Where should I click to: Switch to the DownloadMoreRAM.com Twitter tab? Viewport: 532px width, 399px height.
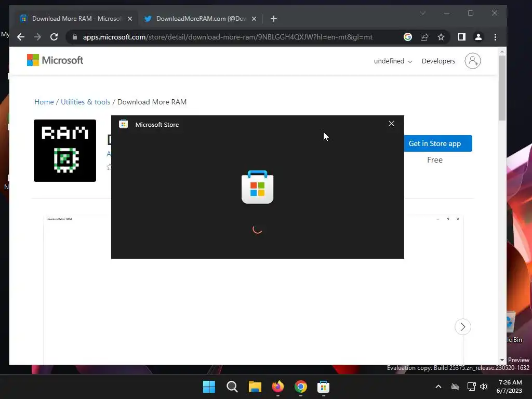click(200, 19)
